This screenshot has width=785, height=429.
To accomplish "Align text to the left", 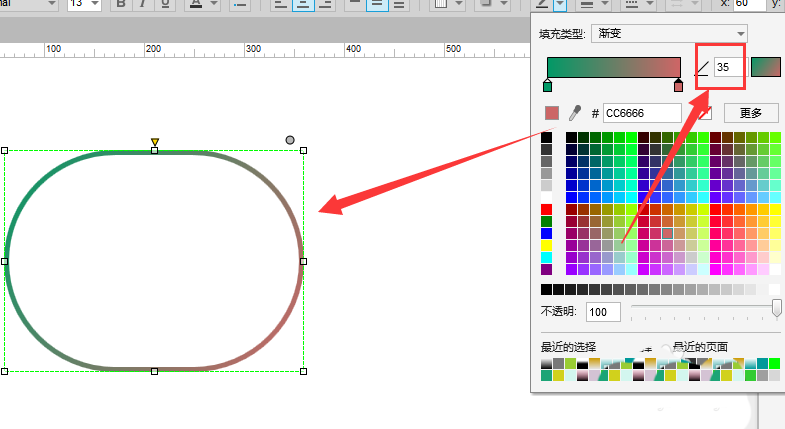I will pyautogui.click(x=281, y=5).
